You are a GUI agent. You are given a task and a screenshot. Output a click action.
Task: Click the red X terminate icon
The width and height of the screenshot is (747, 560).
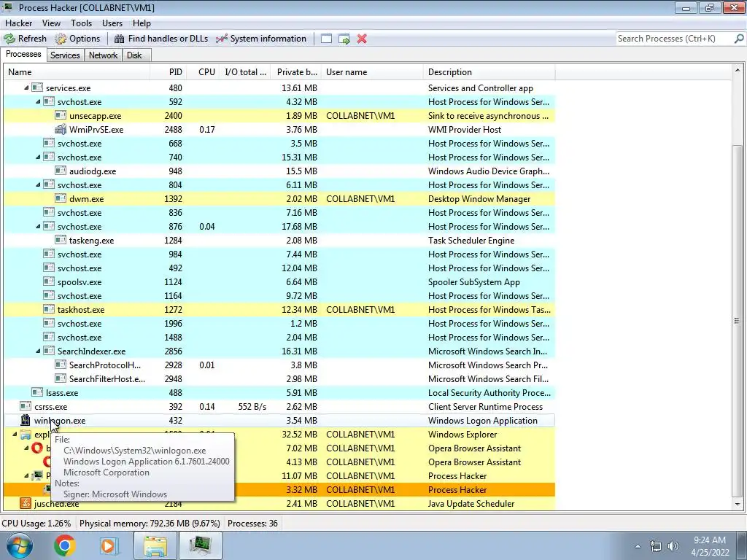click(x=362, y=39)
